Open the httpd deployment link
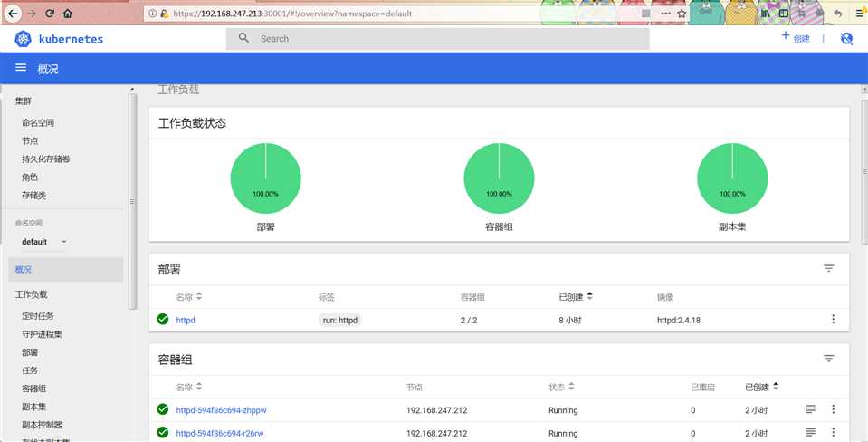The width and height of the screenshot is (868, 442). pyautogui.click(x=186, y=320)
